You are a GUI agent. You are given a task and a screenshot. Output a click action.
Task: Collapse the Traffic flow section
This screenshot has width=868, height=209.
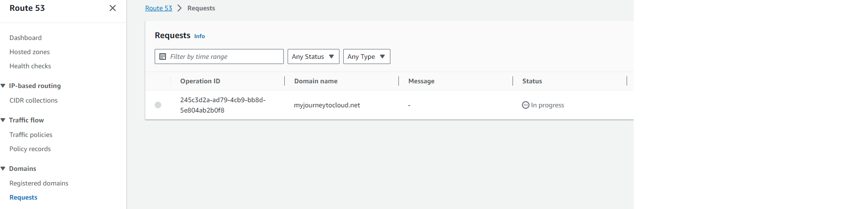pos(3,120)
